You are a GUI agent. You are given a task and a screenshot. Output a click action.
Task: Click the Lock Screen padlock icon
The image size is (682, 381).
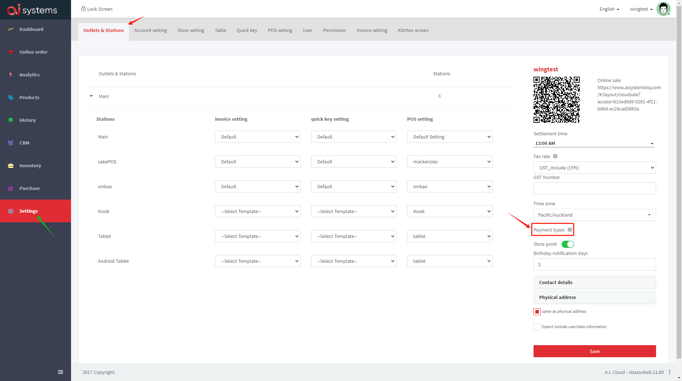[83, 9]
